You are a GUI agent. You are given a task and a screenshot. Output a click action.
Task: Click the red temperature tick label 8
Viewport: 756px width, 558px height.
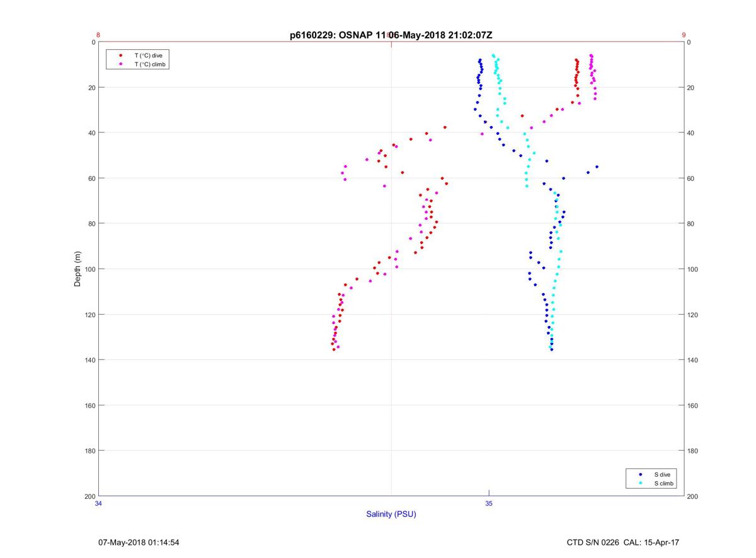tap(98, 35)
